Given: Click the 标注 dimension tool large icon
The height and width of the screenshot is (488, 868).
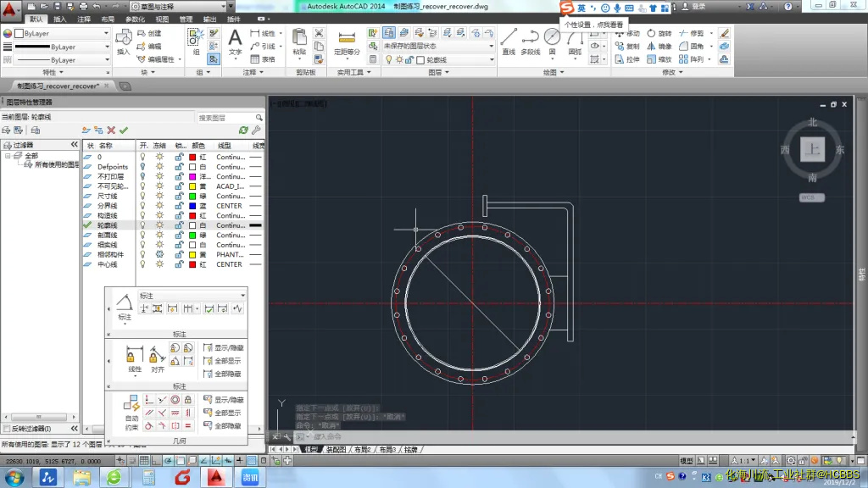Looking at the screenshot, I should 125,307.
